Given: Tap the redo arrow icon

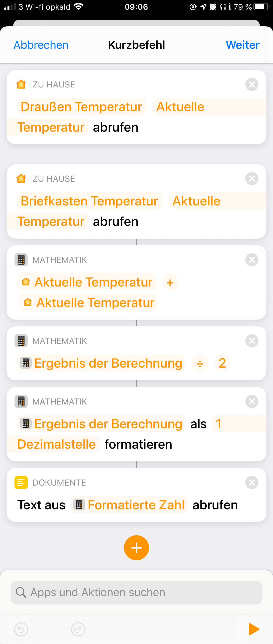Looking at the screenshot, I should (x=78, y=629).
